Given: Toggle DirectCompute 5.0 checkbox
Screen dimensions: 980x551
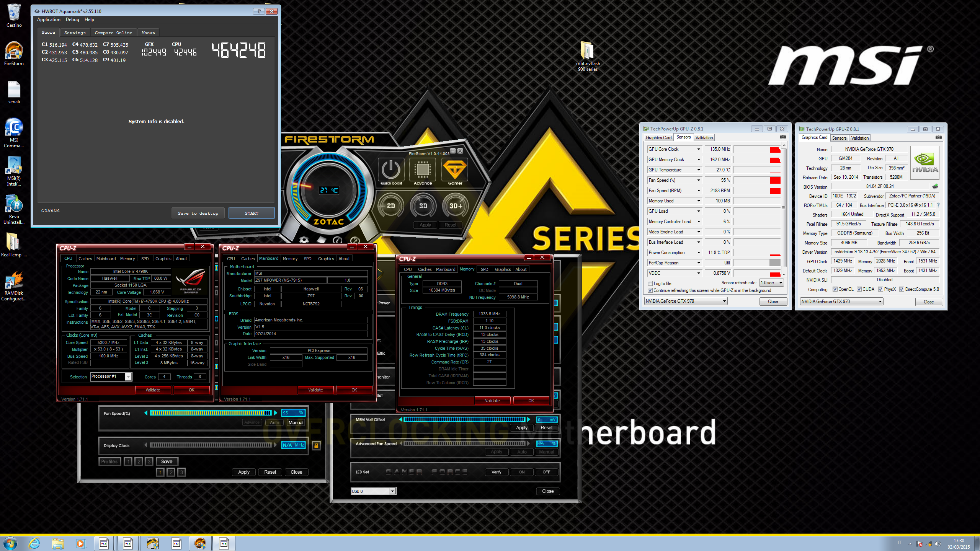Looking at the screenshot, I should click(902, 289).
